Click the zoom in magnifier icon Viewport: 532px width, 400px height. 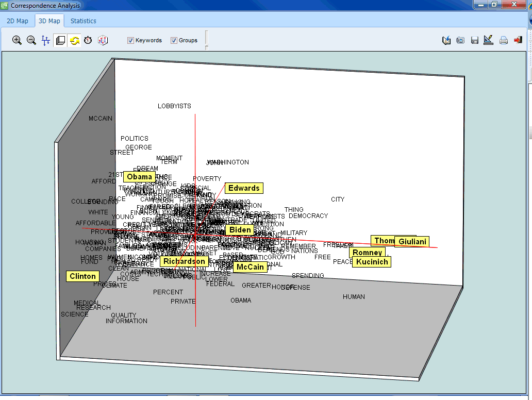(17, 40)
